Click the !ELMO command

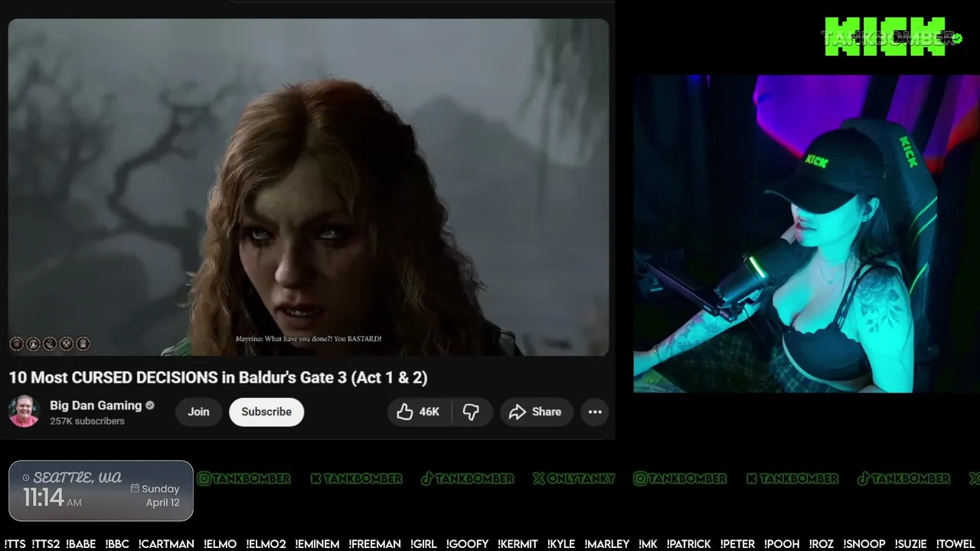click(220, 544)
